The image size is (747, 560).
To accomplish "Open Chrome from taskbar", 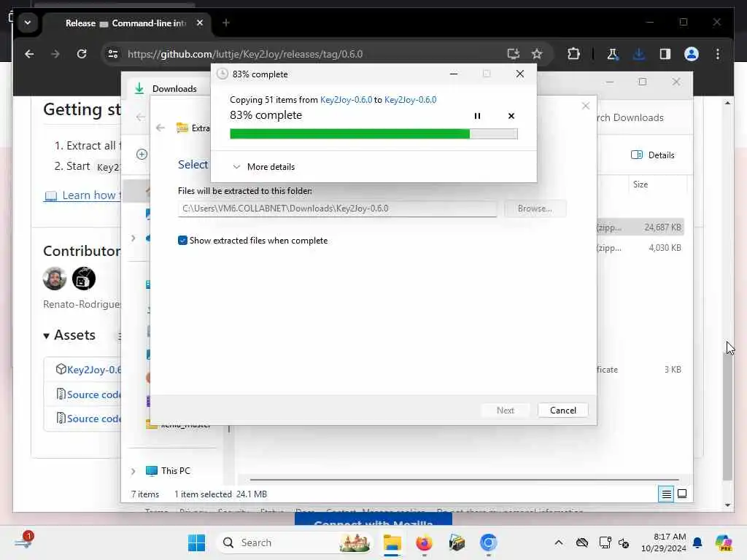I will click(x=488, y=542).
